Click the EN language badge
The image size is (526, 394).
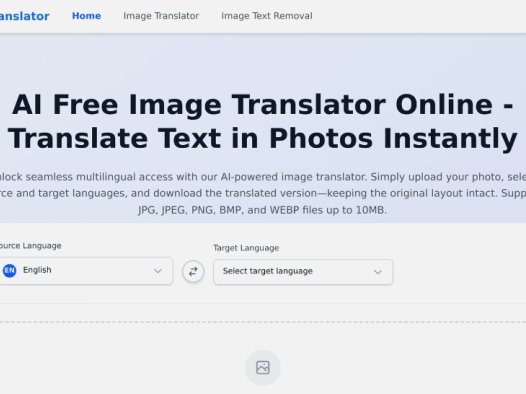coord(9,270)
